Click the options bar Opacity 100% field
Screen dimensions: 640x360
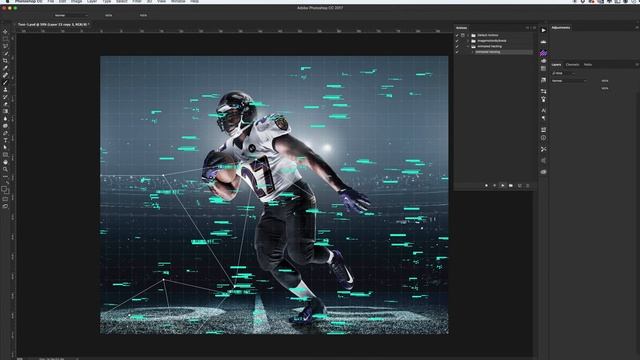point(109,16)
